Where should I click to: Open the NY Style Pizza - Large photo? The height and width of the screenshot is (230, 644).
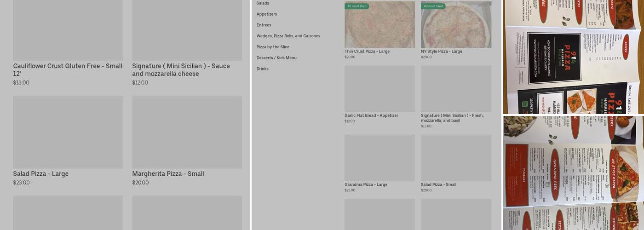(456, 24)
